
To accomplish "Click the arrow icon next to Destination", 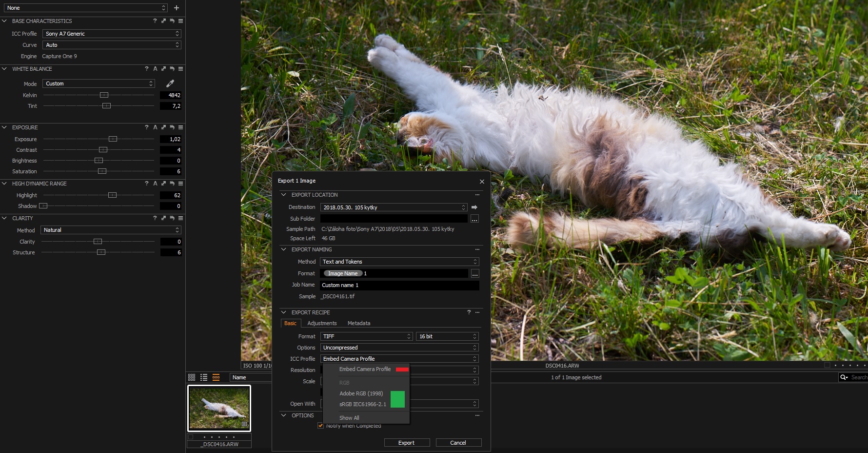I will pyautogui.click(x=474, y=207).
